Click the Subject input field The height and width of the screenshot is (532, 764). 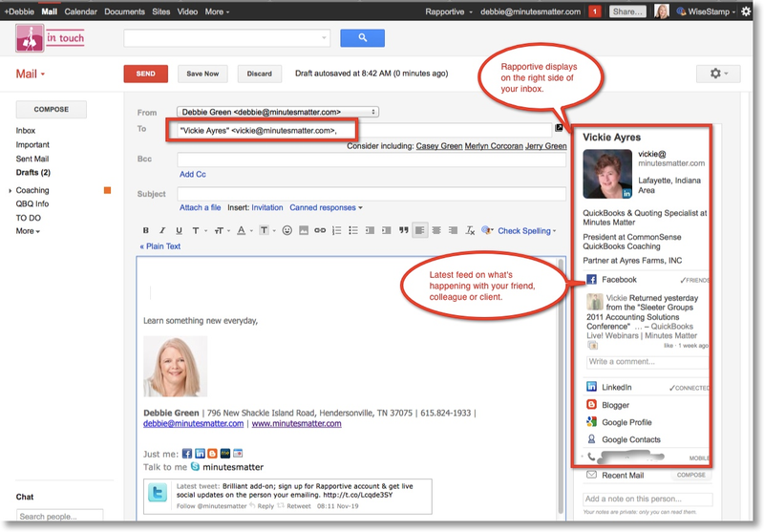point(371,194)
